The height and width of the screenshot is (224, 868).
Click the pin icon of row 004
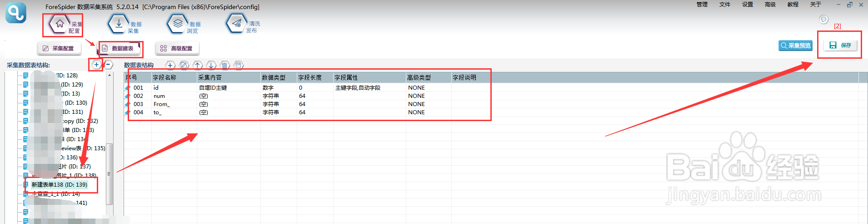point(128,112)
